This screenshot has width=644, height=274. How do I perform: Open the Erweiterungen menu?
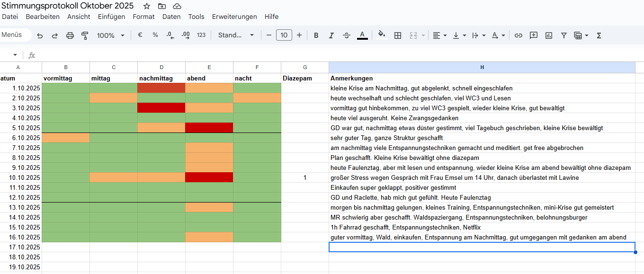(x=234, y=17)
